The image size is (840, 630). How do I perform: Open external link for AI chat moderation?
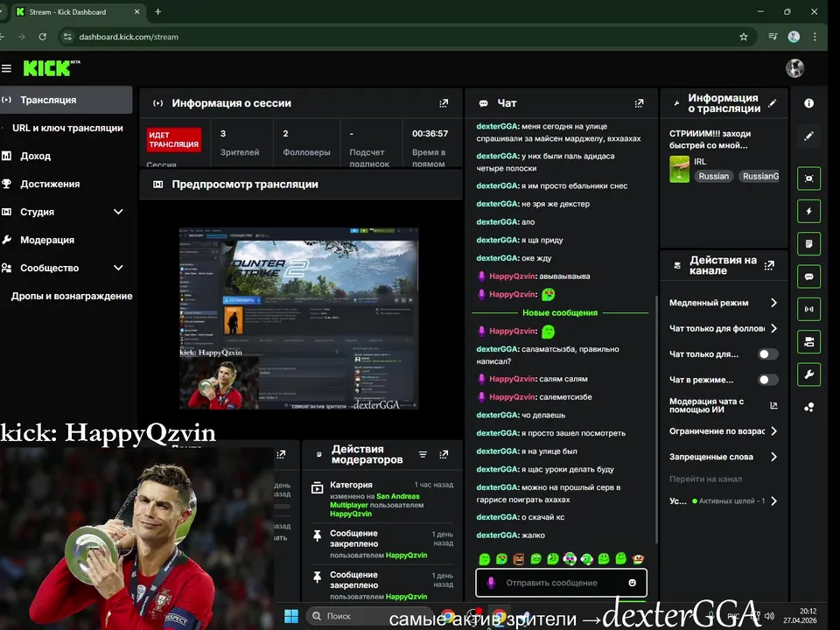coord(773,405)
